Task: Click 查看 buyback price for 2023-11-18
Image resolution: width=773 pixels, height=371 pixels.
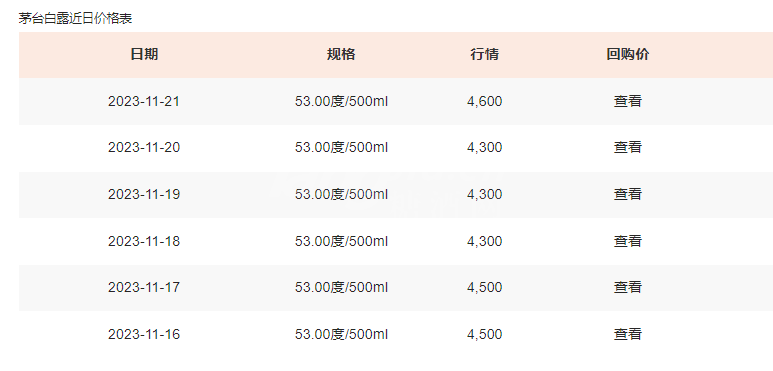Action: tap(628, 241)
